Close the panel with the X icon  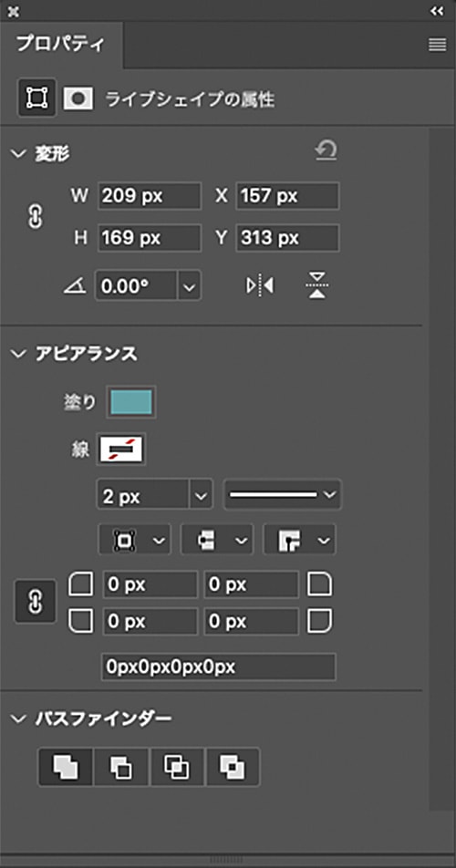[14, 11]
